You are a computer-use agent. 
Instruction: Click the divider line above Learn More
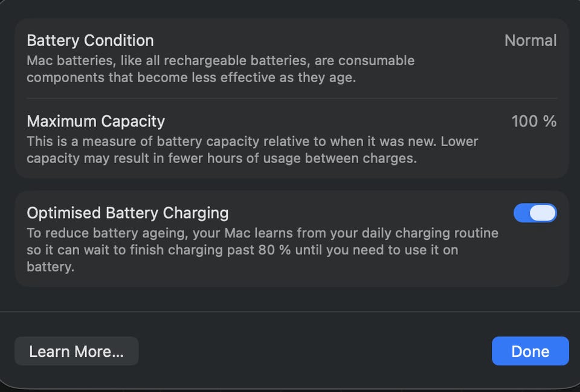point(290,312)
